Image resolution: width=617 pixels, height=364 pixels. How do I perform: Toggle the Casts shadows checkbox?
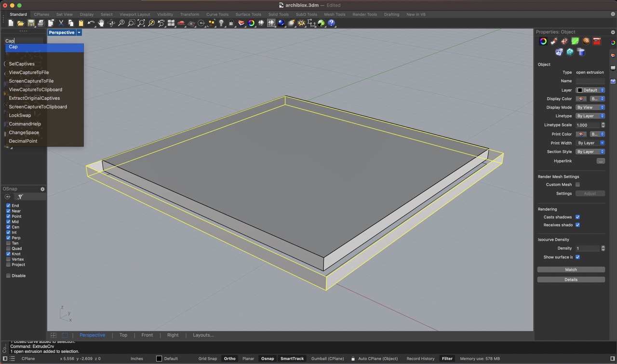click(577, 217)
